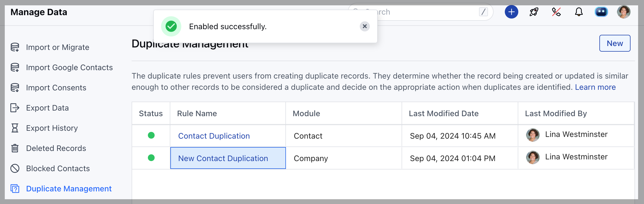Open the Contact Duplication rule link
The height and width of the screenshot is (204, 644).
coord(214,136)
